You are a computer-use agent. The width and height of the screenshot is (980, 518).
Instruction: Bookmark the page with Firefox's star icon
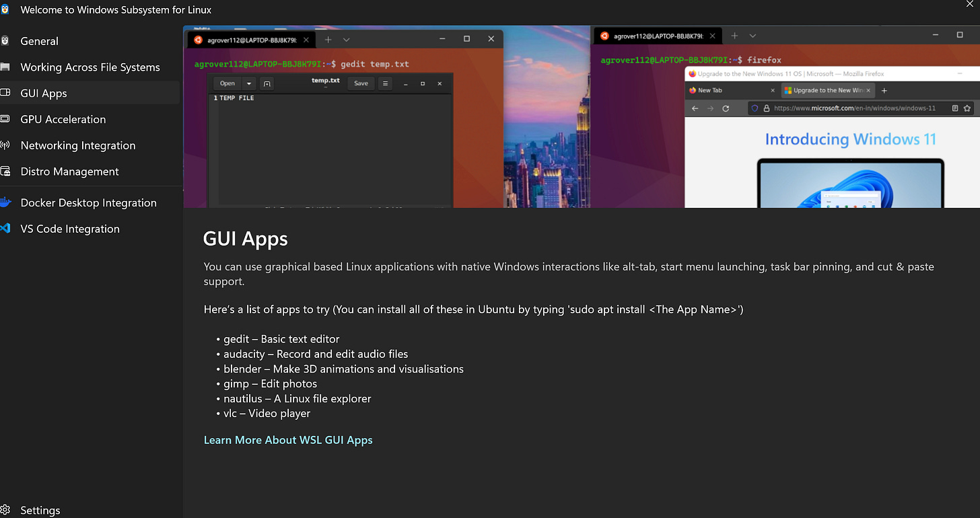[967, 108]
